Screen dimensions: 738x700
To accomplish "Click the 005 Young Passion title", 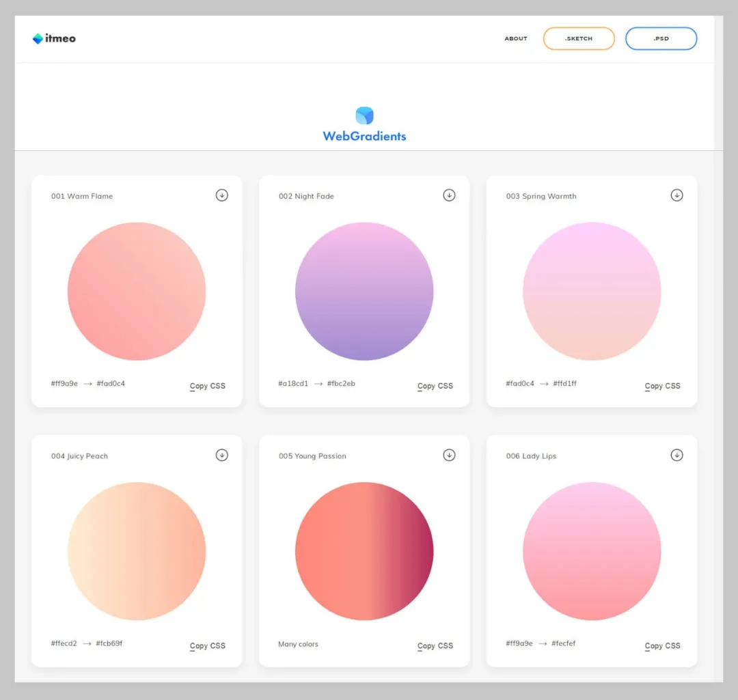I will 312,456.
